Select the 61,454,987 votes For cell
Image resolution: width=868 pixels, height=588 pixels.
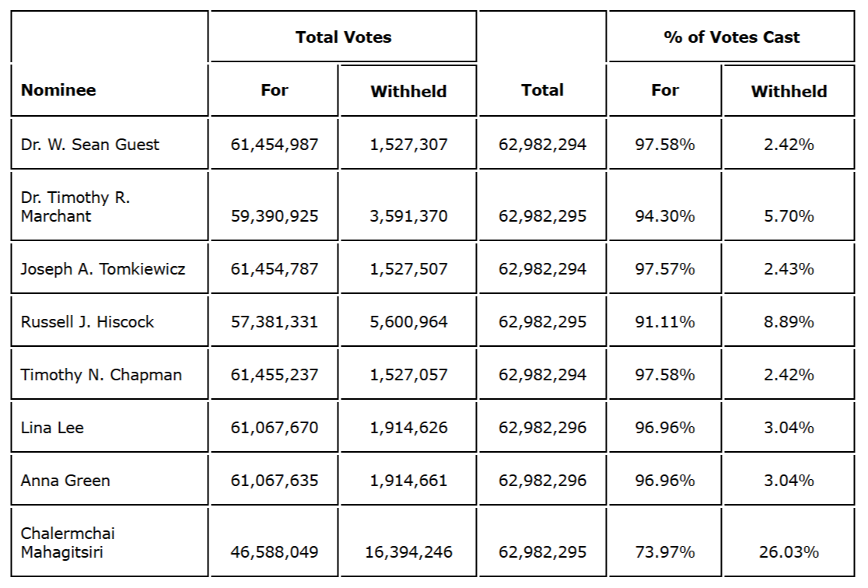pyautogui.click(x=274, y=144)
